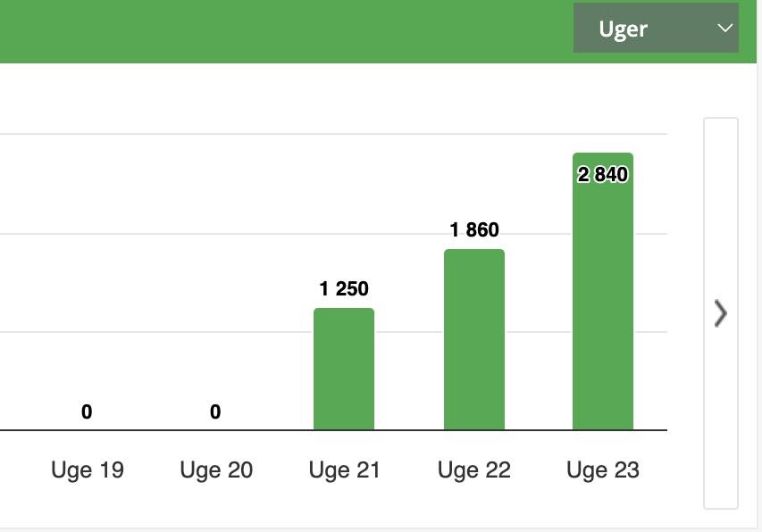The image size is (762, 532).
Task: Click the Uge 21 axis label
Action: (345, 470)
